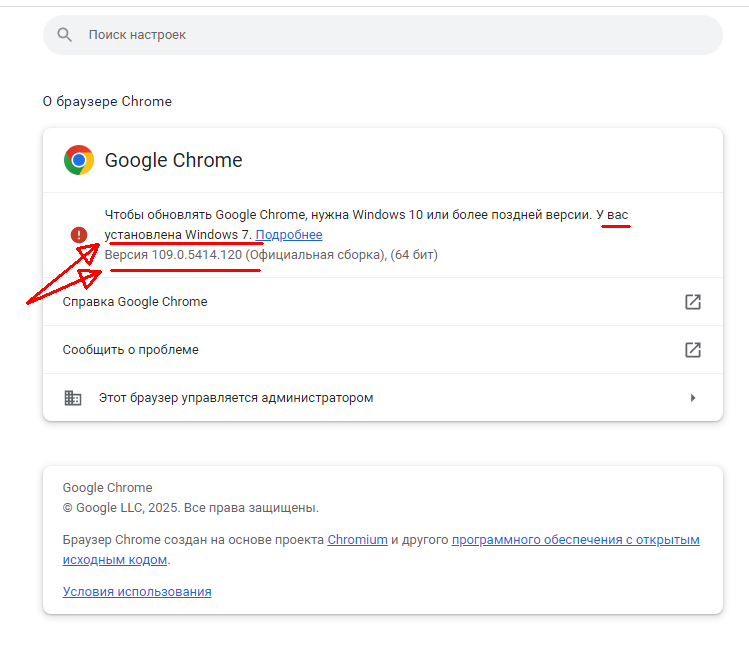This screenshot has height=647, width=749.
Task: Click external link icon beside "Справка Google Chrome"
Action: point(692,302)
